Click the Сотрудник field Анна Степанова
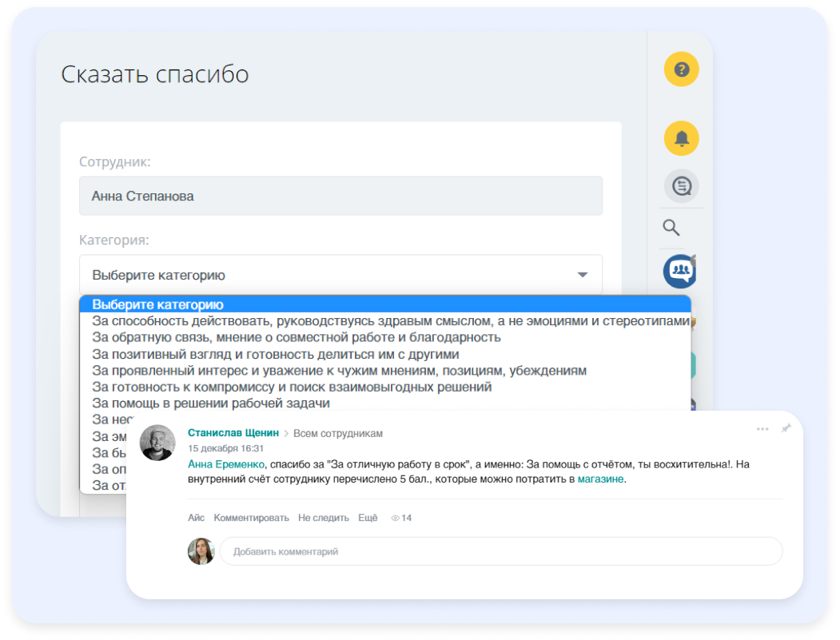The width and height of the screenshot is (840, 640). pos(340,196)
